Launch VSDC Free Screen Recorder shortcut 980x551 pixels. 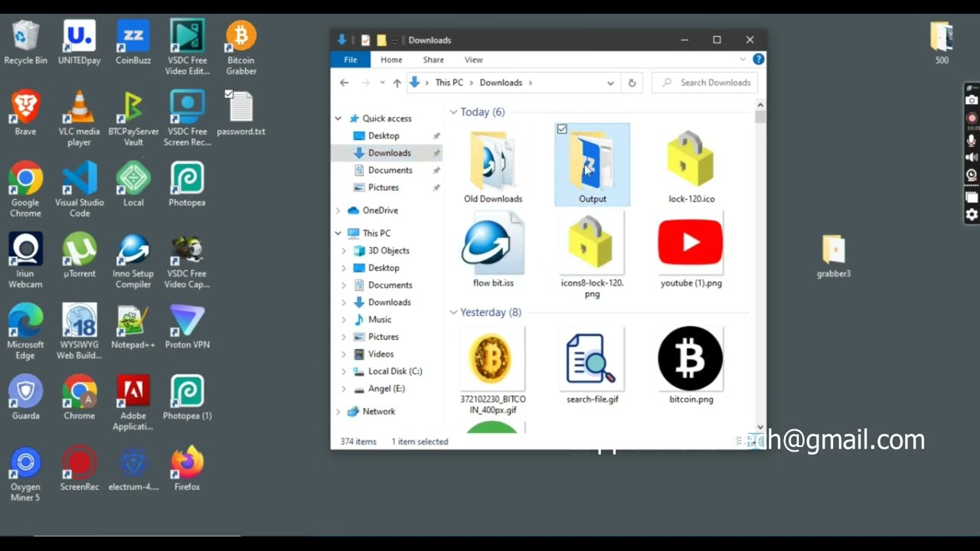187,119
